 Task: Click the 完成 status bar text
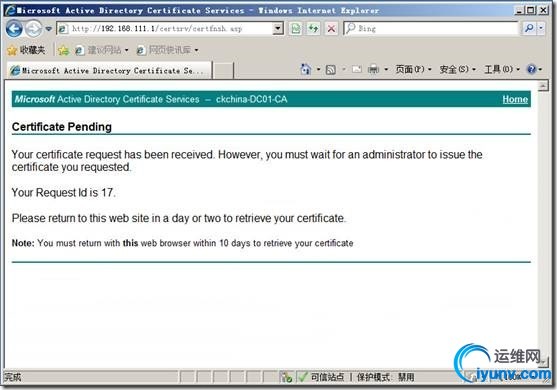(x=12, y=377)
